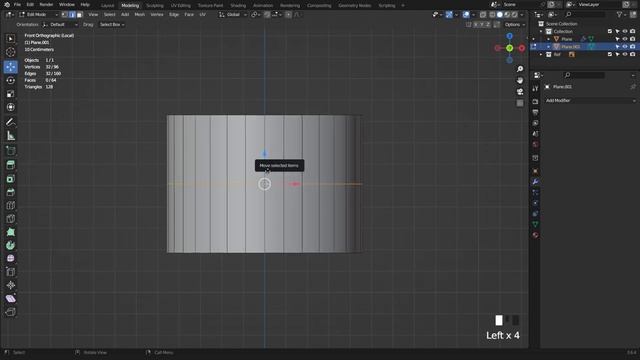Open the Mesh menu in viewport header
Viewport: 640px width, 360px height.
140,15
